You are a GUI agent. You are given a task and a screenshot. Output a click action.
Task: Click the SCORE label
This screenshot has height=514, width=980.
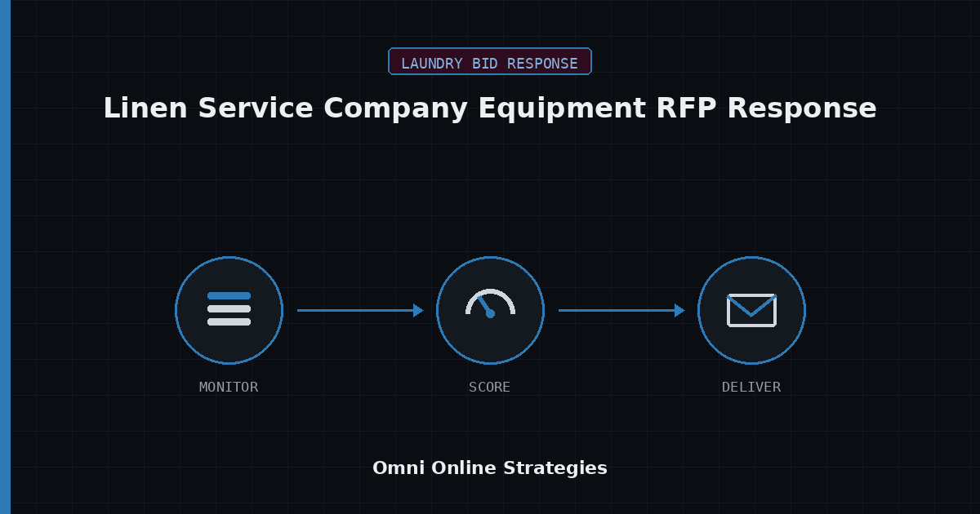(x=490, y=387)
